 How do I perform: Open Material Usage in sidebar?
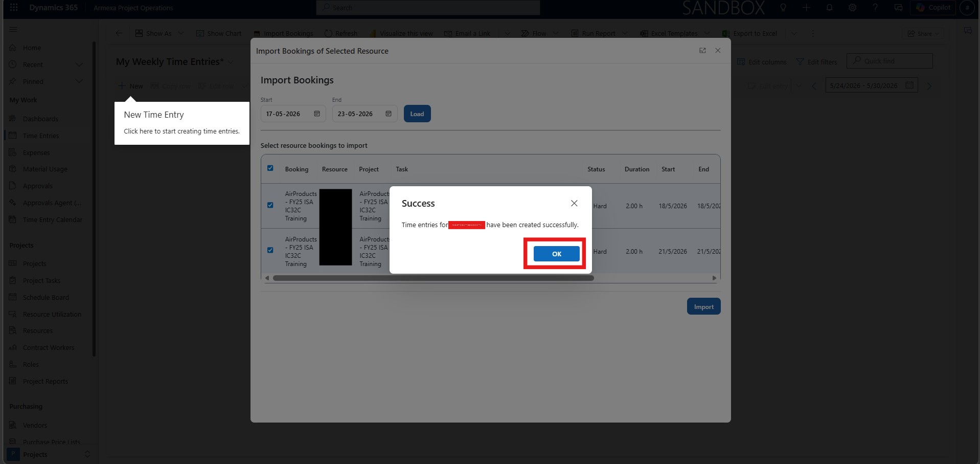tap(45, 169)
